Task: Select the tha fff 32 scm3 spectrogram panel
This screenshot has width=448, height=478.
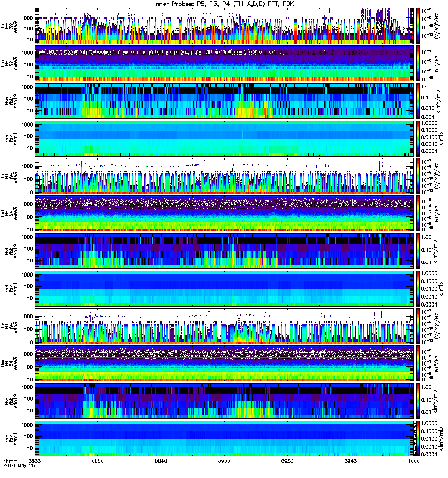Action: [x=225, y=63]
